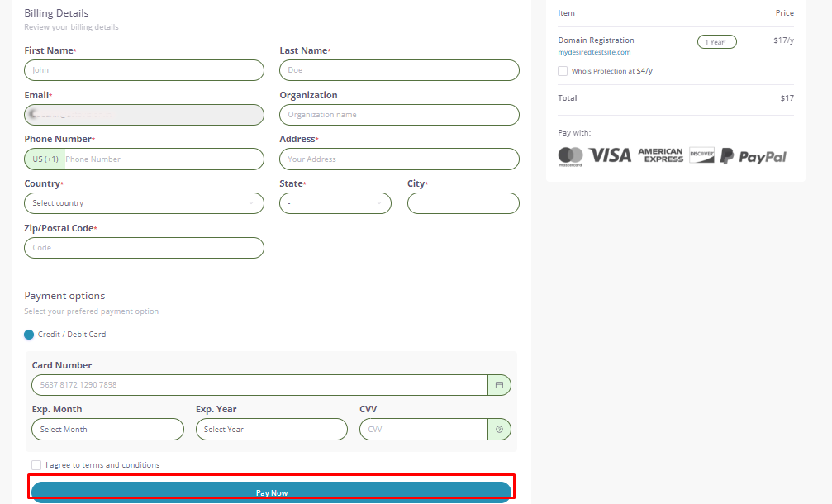Click into the Zip/Postal Code field
The height and width of the screenshot is (504, 832).
[144, 248]
